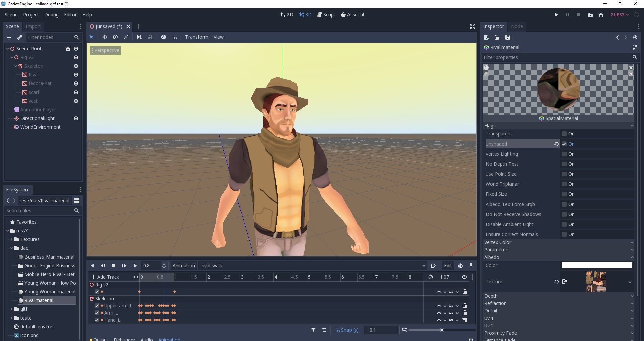Select the Rotate mode tool
The image size is (644, 341).
(x=115, y=37)
